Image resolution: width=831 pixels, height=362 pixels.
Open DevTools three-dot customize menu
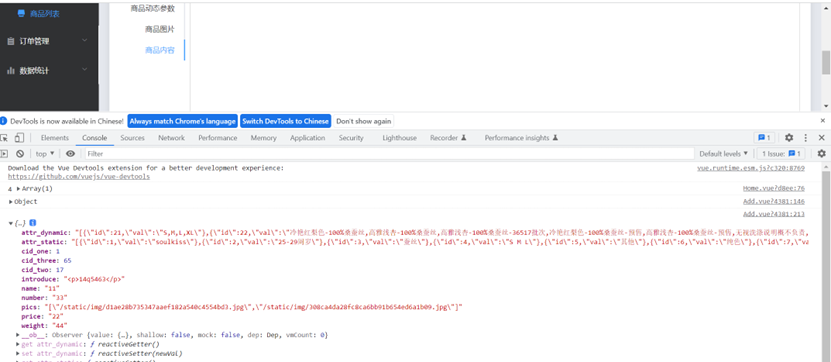(x=806, y=138)
